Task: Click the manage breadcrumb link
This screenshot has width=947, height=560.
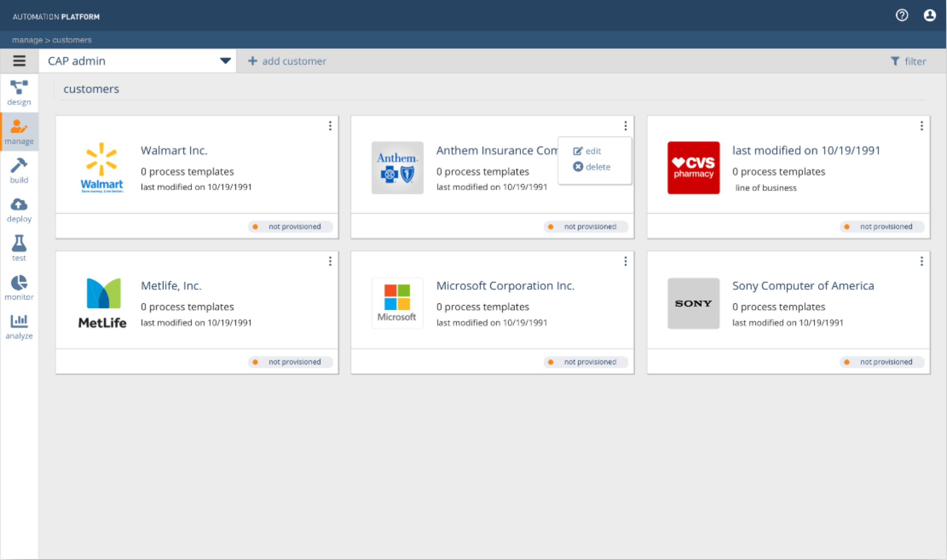Action: click(x=27, y=40)
